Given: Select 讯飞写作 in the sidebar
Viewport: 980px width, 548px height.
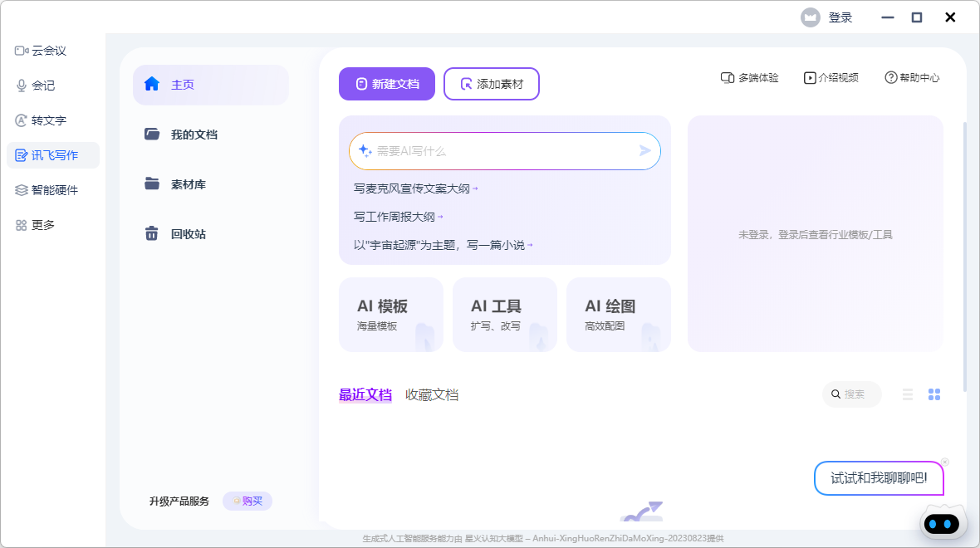Looking at the screenshot, I should [x=52, y=155].
